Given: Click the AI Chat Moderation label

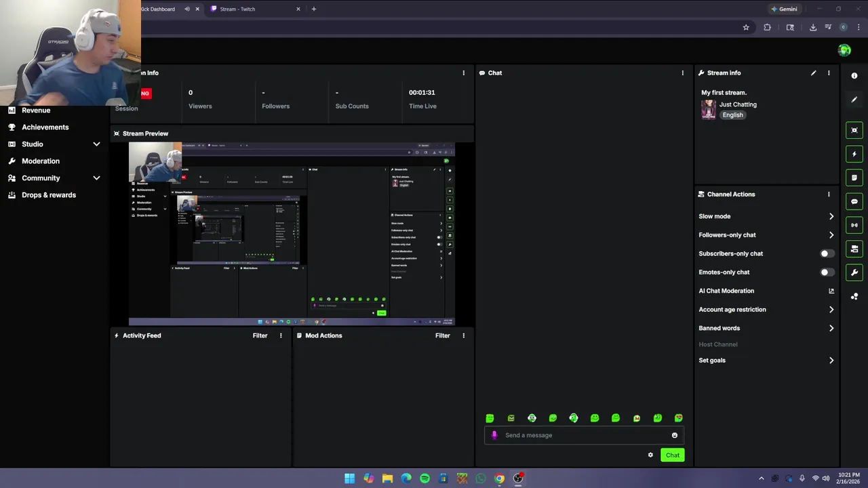Looking at the screenshot, I should [726, 291].
